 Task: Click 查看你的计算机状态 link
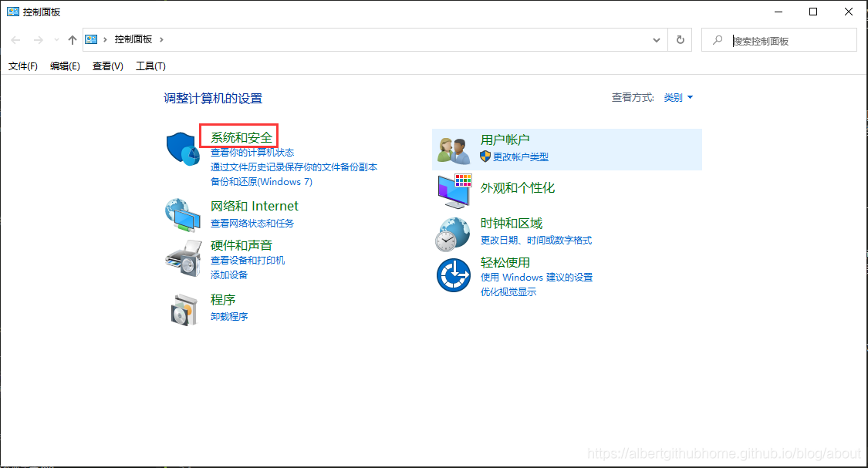coord(252,153)
